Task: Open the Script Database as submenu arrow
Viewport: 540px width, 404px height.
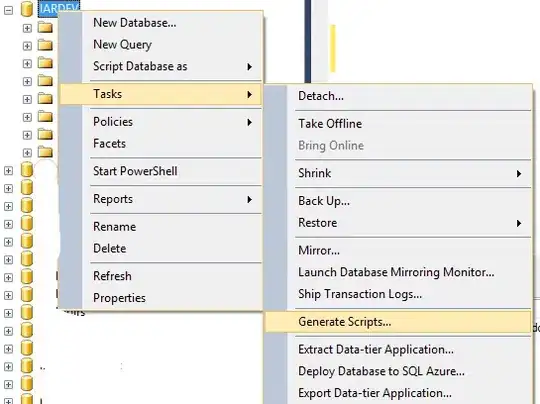Action: click(x=249, y=66)
